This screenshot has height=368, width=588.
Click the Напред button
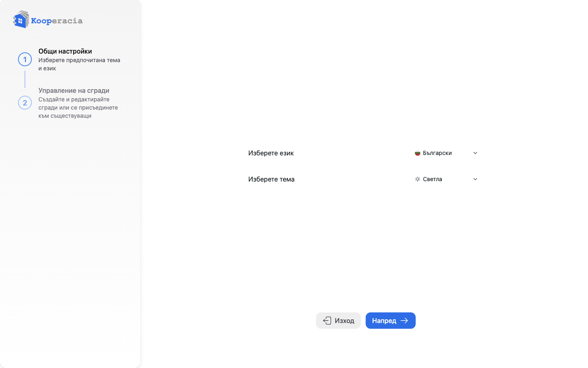390,321
